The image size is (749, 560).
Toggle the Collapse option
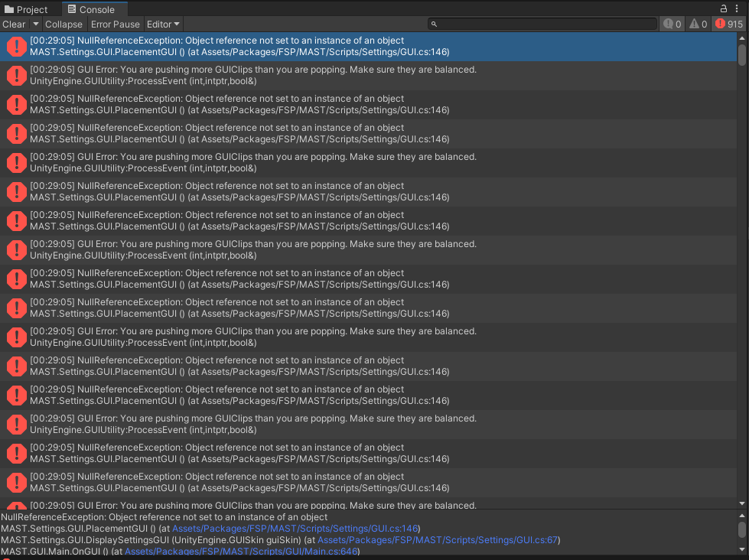coord(64,24)
